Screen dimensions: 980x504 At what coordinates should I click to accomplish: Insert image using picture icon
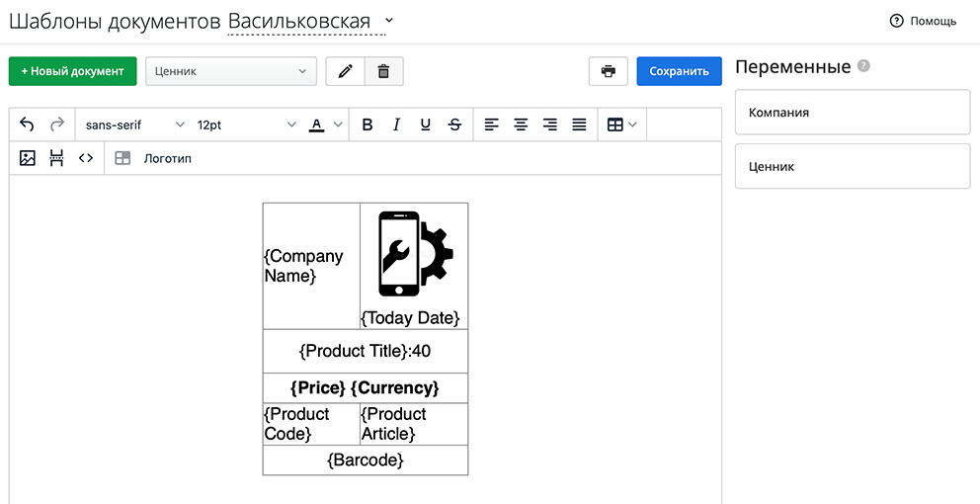[28, 158]
